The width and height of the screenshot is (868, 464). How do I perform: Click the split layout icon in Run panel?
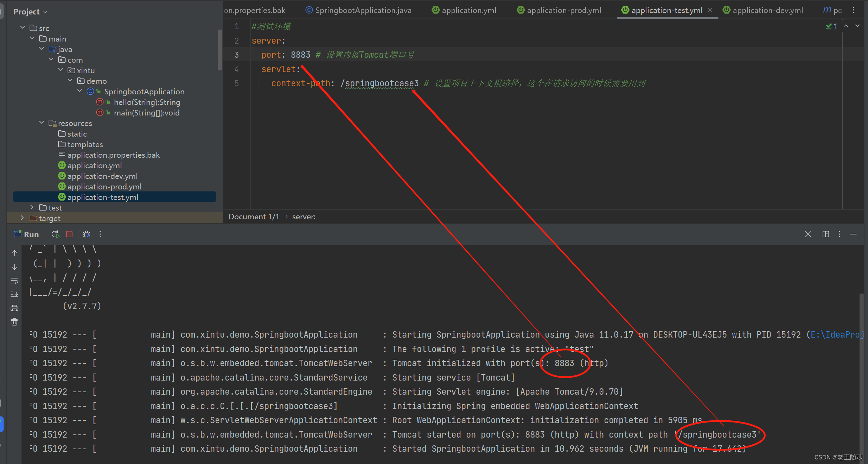click(x=826, y=234)
